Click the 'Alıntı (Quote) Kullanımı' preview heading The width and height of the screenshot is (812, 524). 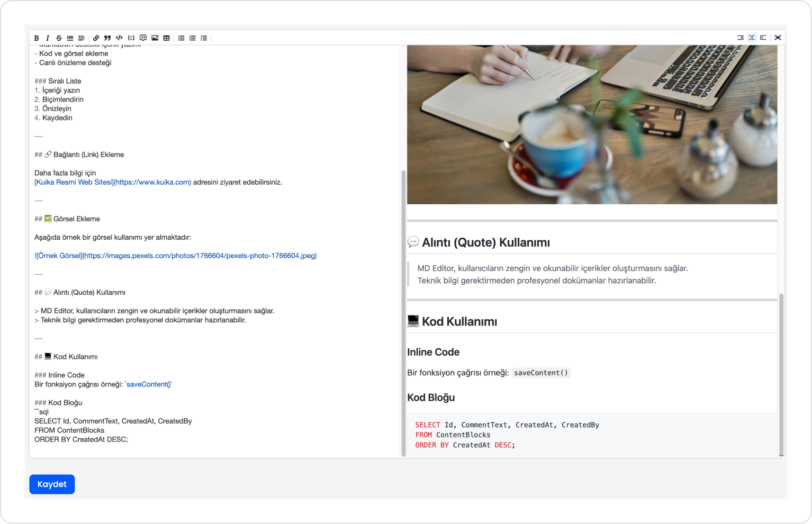coord(479,242)
